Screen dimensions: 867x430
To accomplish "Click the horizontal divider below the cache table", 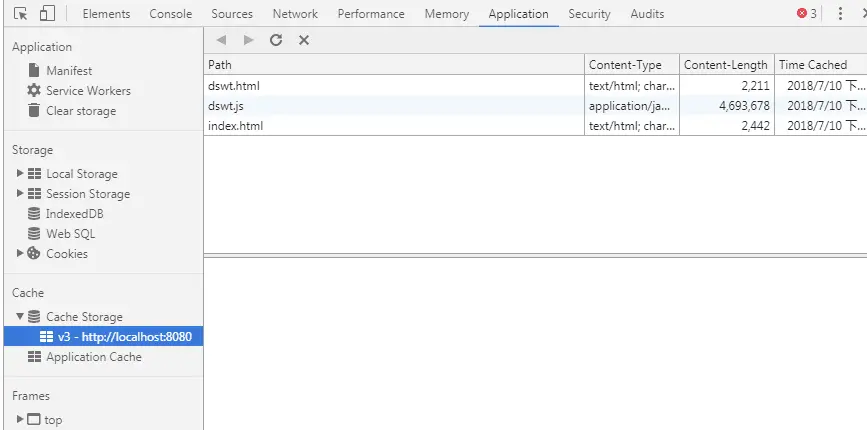I will click(535, 255).
